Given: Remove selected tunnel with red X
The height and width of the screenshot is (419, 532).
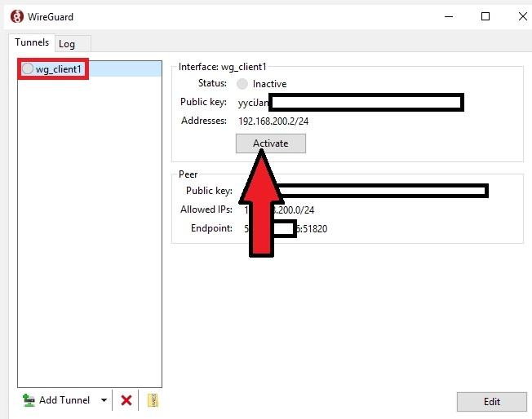Looking at the screenshot, I should (x=126, y=400).
